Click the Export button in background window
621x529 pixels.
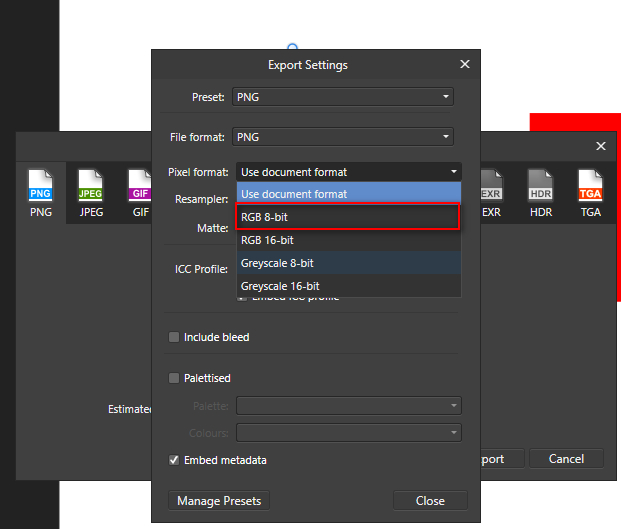(x=502, y=459)
